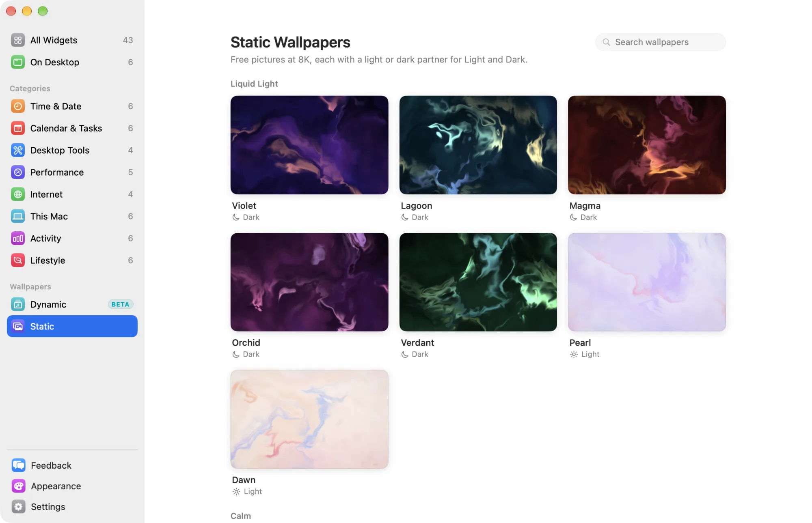Image resolution: width=812 pixels, height=523 pixels.
Task: Click the Dark label under Lagoon
Action: [420, 217]
